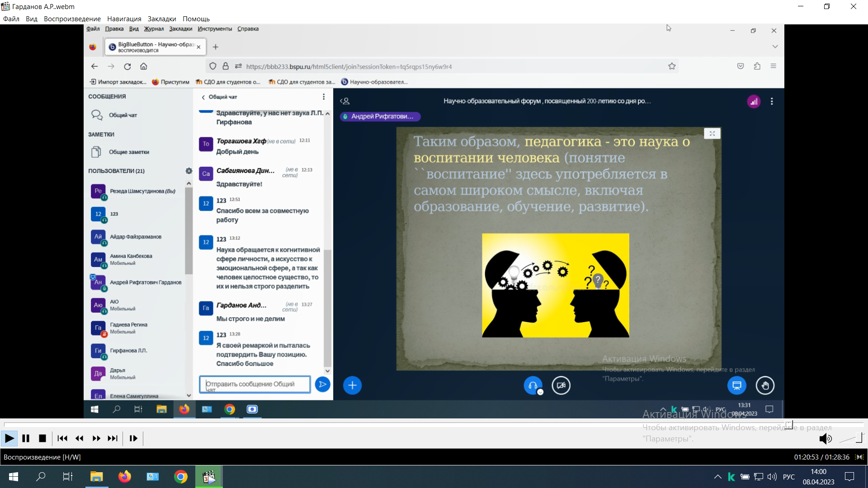Click the seek bar position handle
Screen dimensions: 868x488
pyautogui.click(x=789, y=425)
